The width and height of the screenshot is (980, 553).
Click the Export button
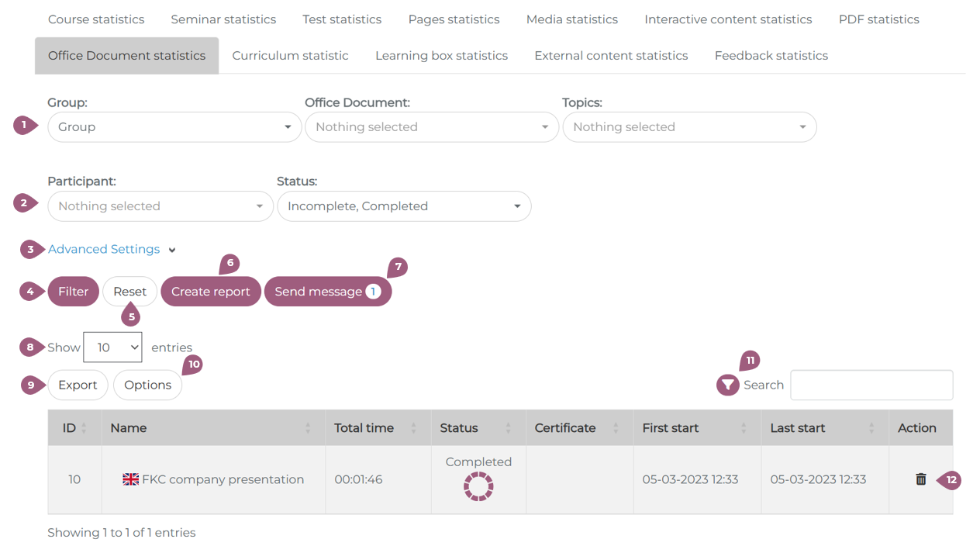(78, 385)
